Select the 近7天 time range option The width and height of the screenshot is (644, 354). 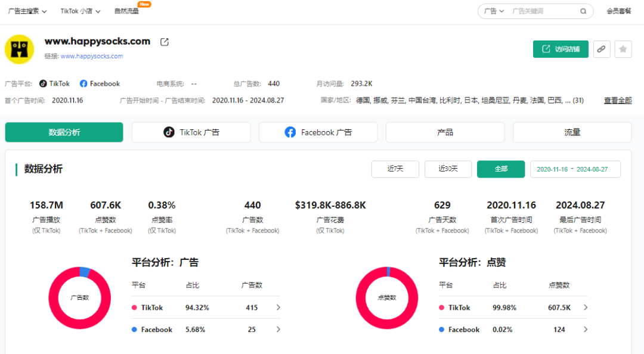pyautogui.click(x=395, y=169)
